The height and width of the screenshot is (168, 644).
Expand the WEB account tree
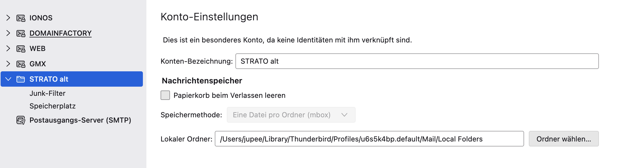click(x=8, y=49)
